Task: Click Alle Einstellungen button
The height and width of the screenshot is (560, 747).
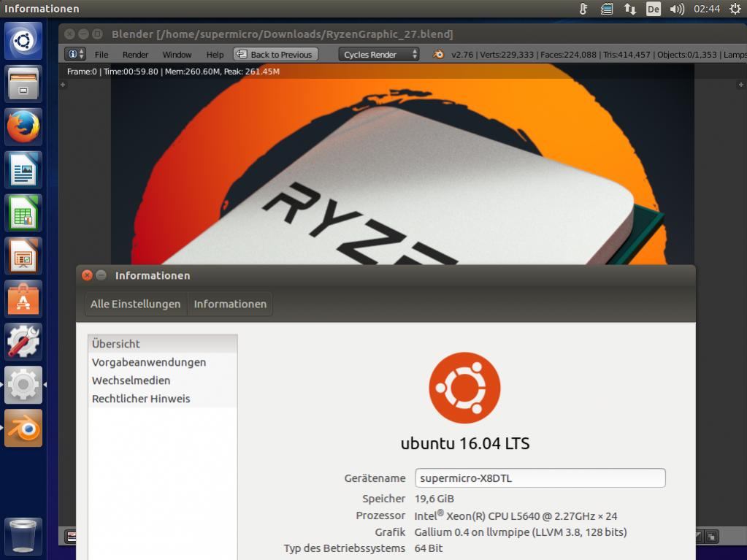Action: [135, 304]
